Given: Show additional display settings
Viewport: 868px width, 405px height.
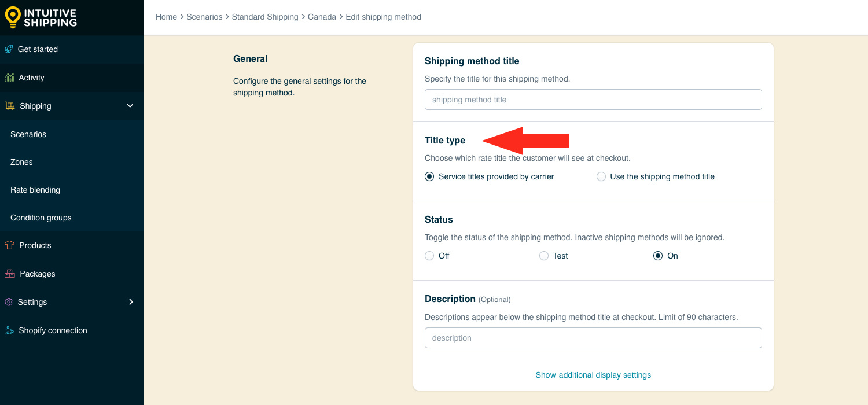Looking at the screenshot, I should pos(593,375).
